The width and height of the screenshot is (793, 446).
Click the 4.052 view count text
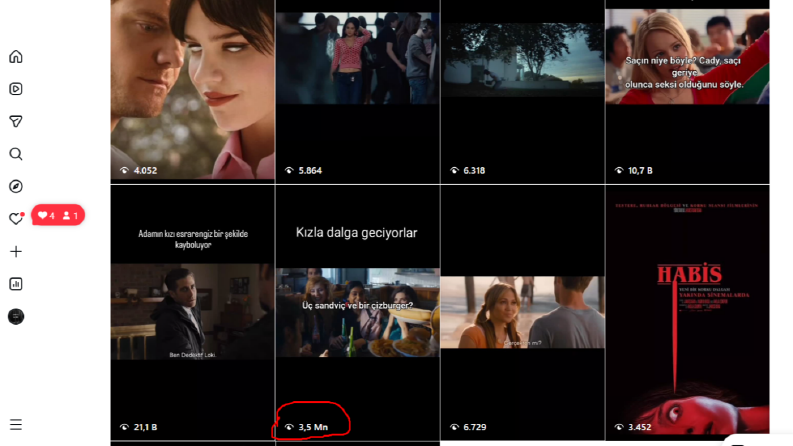pyautogui.click(x=145, y=170)
